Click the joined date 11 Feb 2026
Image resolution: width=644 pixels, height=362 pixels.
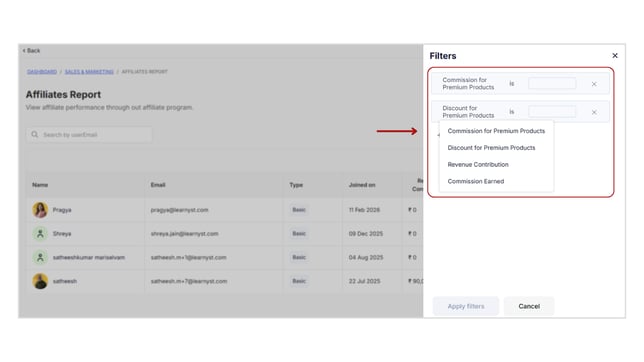[364, 210]
